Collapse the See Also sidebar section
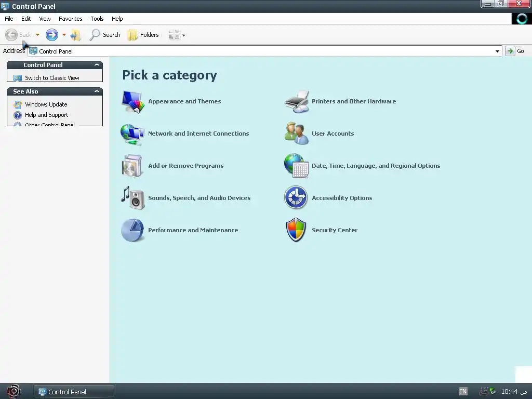 pyautogui.click(x=97, y=91)
